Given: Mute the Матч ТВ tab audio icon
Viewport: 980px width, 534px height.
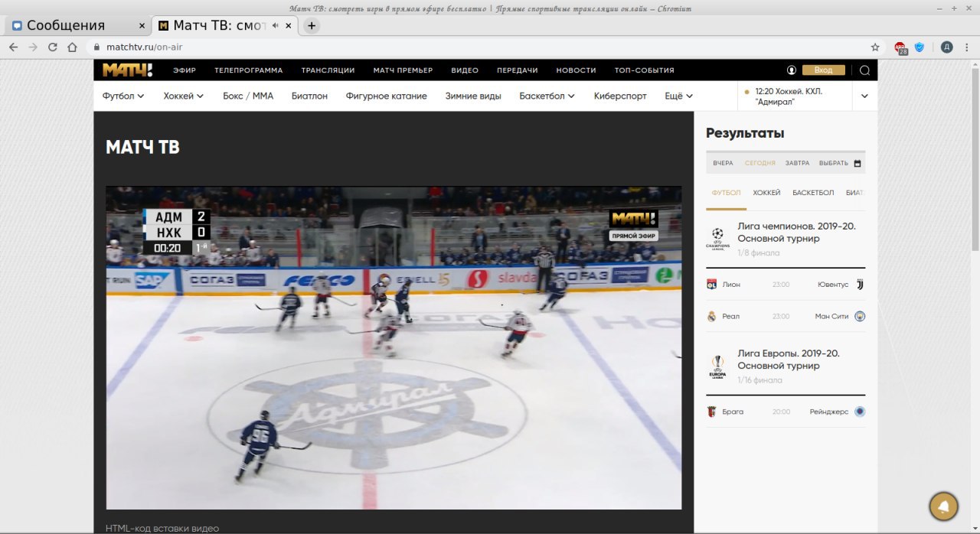Looking at the screenshot, I should pos(275,25).
